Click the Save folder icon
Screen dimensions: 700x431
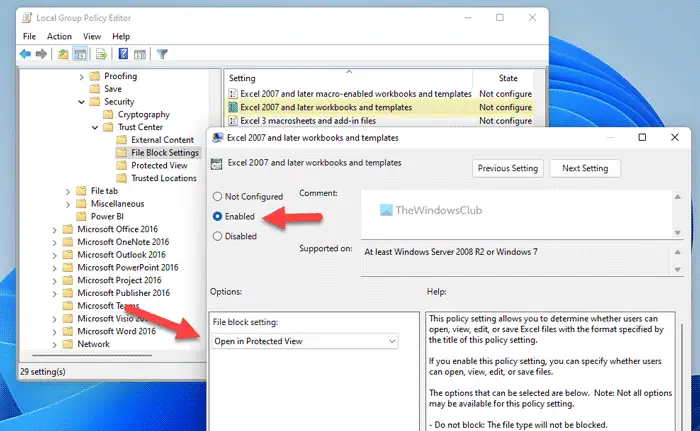[95, 89]
